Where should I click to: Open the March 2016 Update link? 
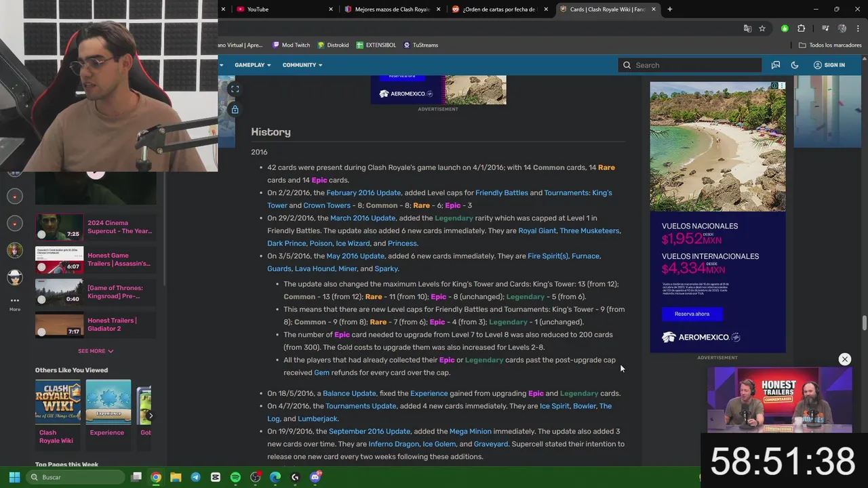click(x=363, y=218)
